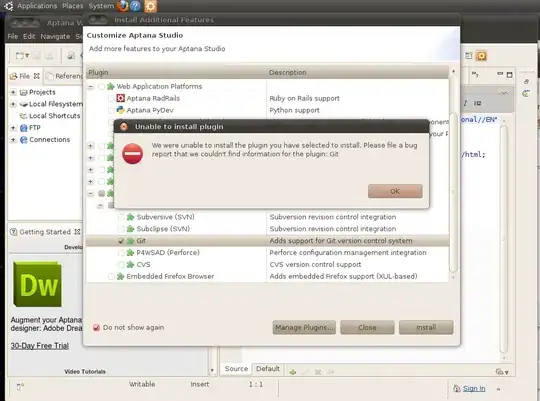
Task: Select the File view tab
Action: (24, 76)
